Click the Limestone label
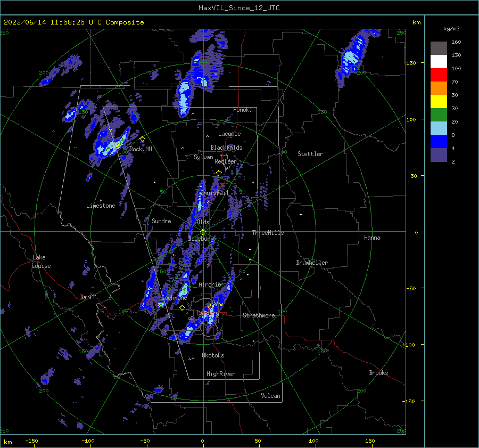 coord(101,206)
